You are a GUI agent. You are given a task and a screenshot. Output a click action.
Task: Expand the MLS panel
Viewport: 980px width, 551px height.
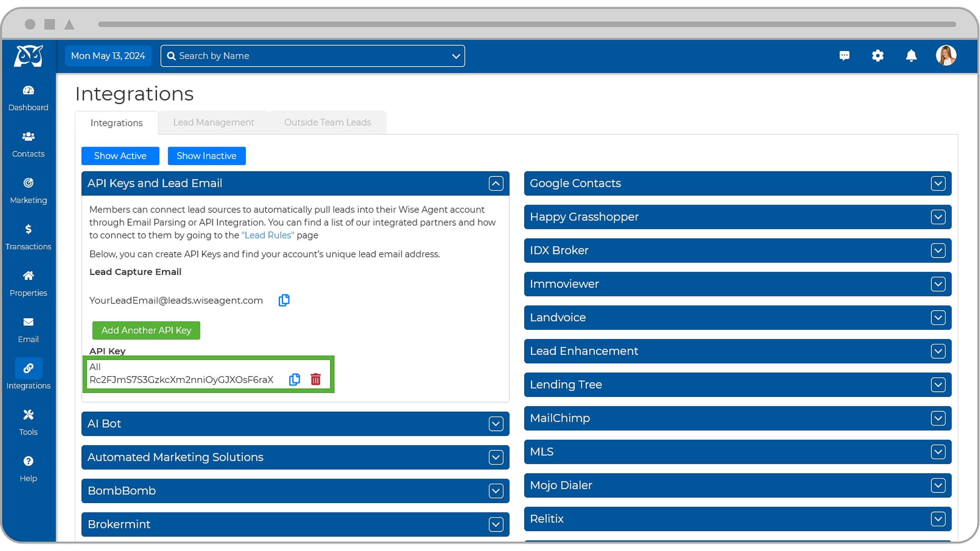pyautogui.click(x=938, y=452)
